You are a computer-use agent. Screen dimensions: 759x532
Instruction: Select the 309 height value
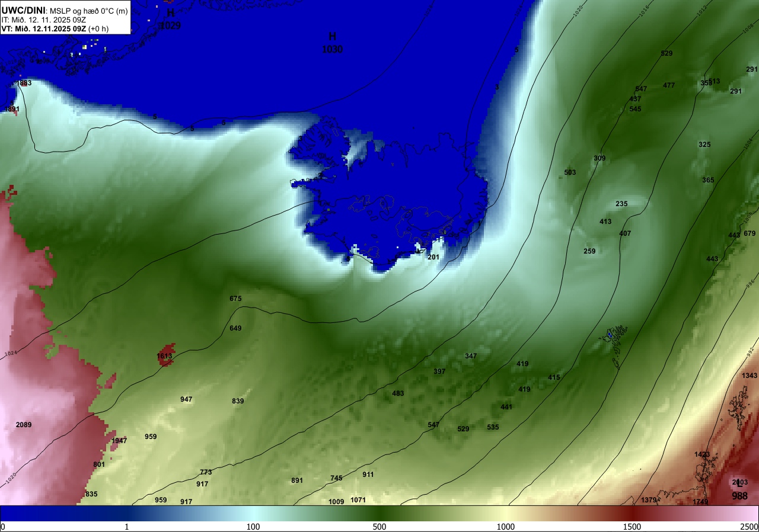(x=599, y=158)
